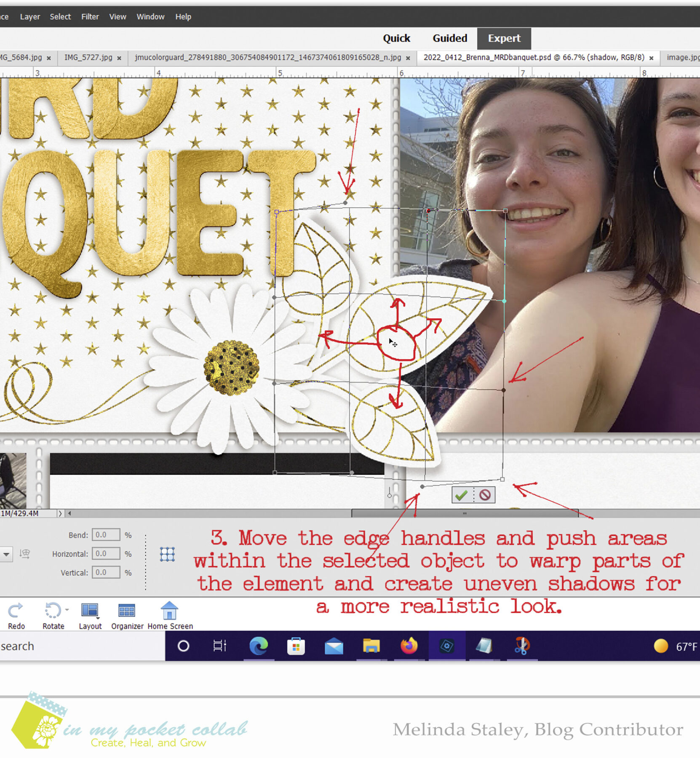Commit the warp with the green checkmark
This screenshot has height=758, width=700.
point(462,495)
